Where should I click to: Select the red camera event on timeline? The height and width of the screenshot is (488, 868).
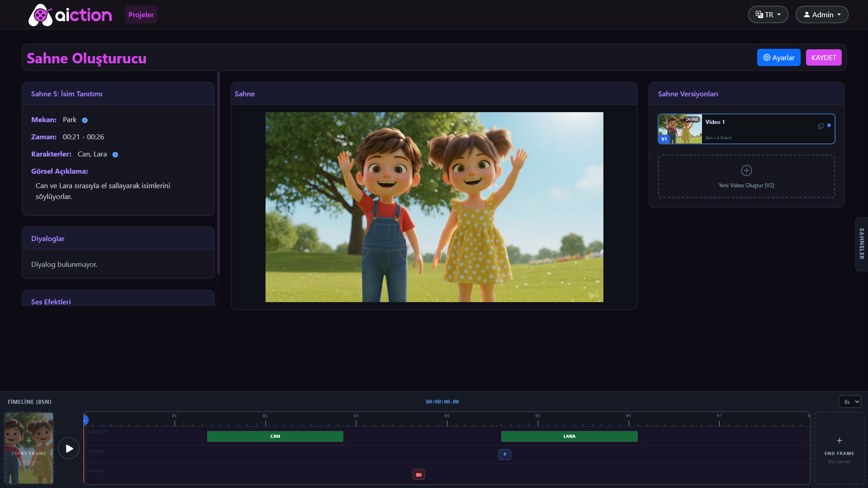coord(418,474)
